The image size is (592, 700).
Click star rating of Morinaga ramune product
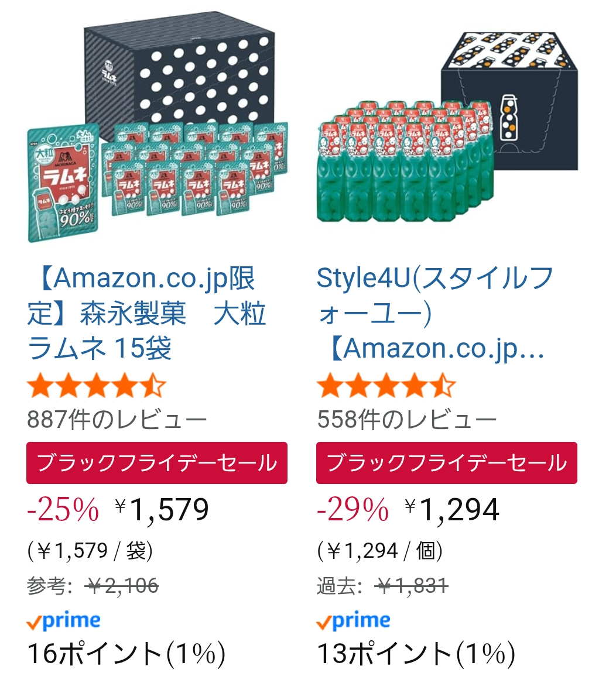coord(97,387)
